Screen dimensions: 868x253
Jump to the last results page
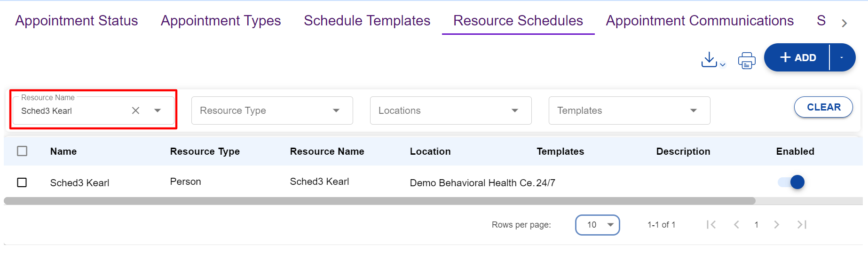(802, 225)
